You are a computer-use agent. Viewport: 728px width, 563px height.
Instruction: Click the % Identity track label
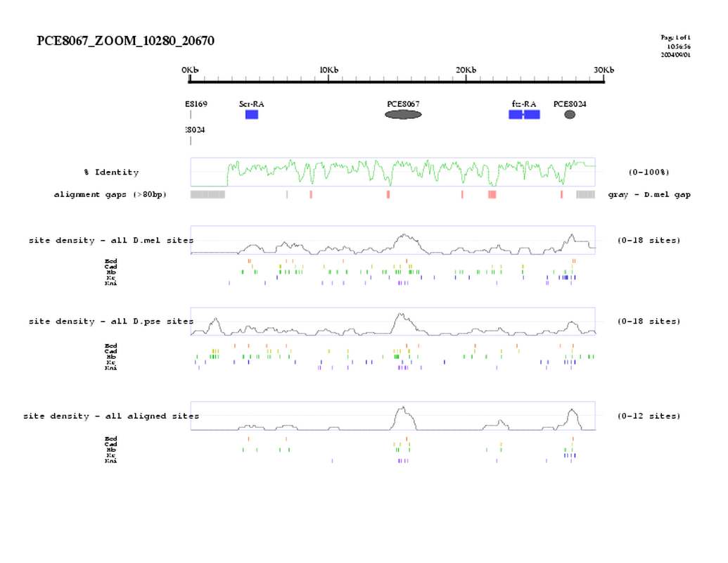[x=111, y=172]
